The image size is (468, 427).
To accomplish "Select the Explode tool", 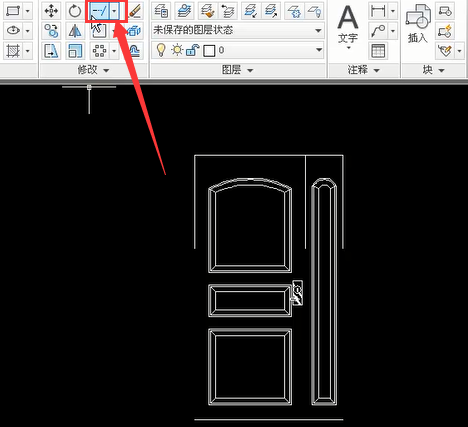I will [x=135, y=31].
